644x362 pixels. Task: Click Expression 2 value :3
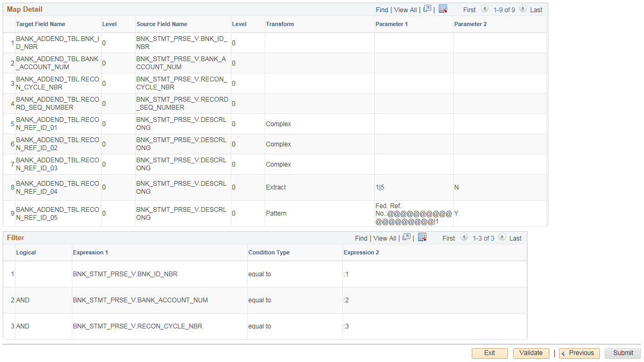pyautogui.click(x=346, y=326)
